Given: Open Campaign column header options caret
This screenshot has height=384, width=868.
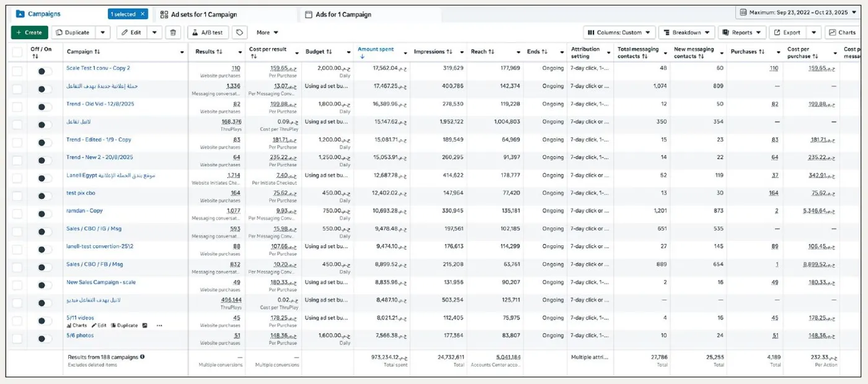Looking at the screenshot, I should [x=182, y=53].
